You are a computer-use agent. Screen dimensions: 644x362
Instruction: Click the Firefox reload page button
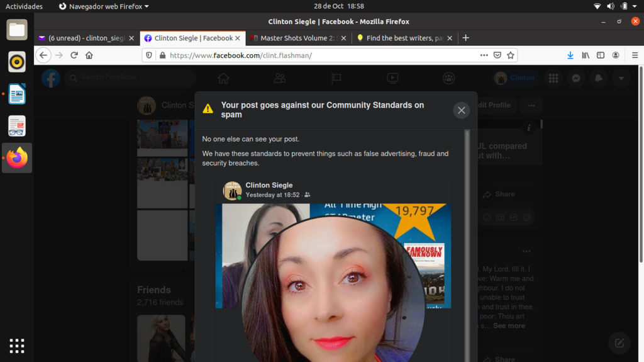(x=74, y=55)
